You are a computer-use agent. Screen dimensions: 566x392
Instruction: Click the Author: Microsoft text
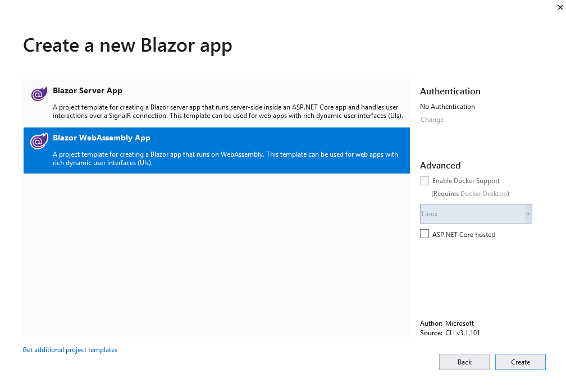447,323
